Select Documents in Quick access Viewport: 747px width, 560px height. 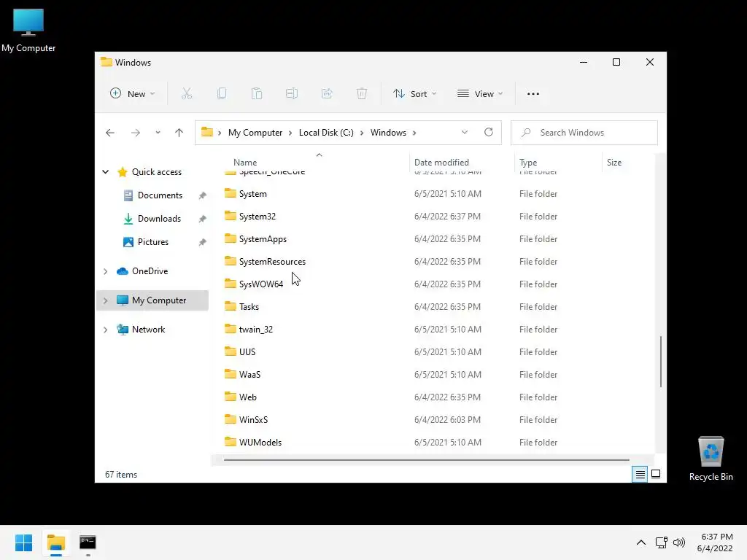[160, 195]
